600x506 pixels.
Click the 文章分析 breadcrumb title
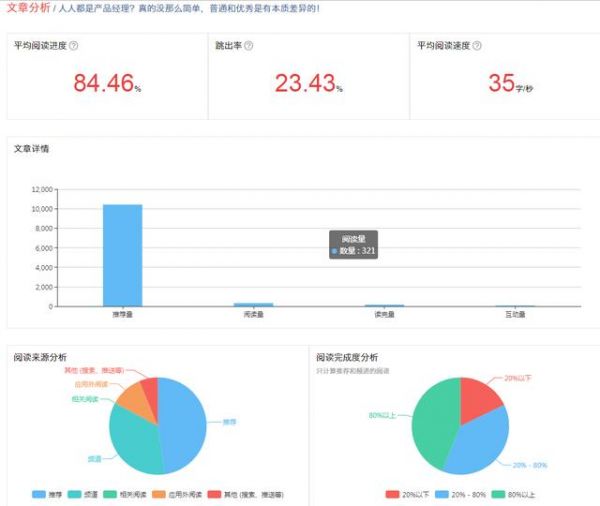27,8
